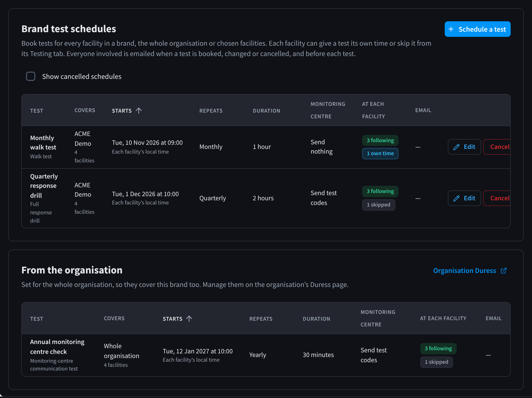The height and width of the screenshot is (398, 532).
Task: Click the Show cancelled schedules label
Action: (x=82, y=77)
